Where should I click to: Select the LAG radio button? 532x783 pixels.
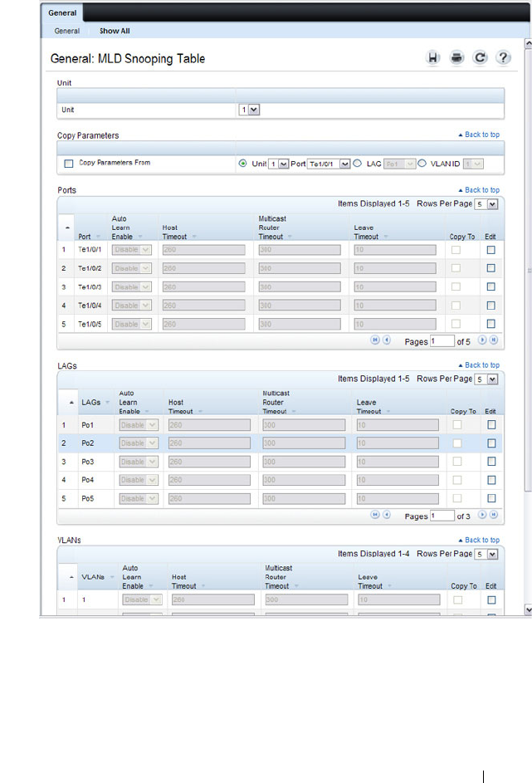pyautogui.click(x=358, y=164)
